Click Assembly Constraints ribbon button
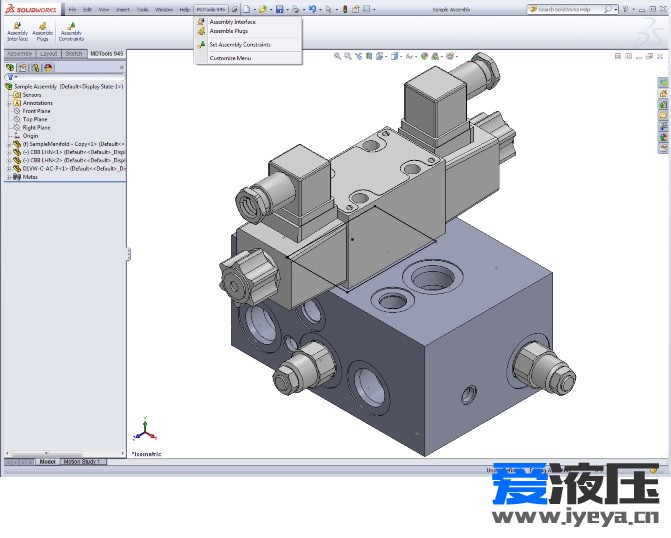Image resolution: width=671 pixels, height=538 pixels. (71, 32)
